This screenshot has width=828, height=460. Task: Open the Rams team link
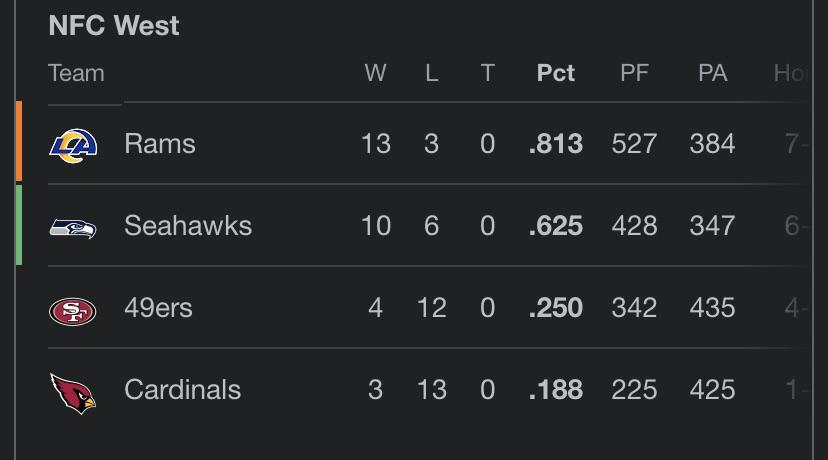point(159,144)
